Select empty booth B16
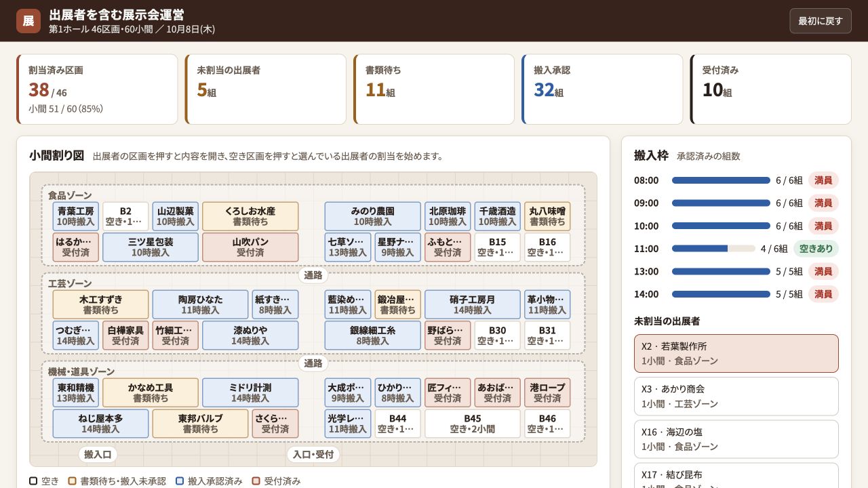868x488 pixels. click(547, 247)
